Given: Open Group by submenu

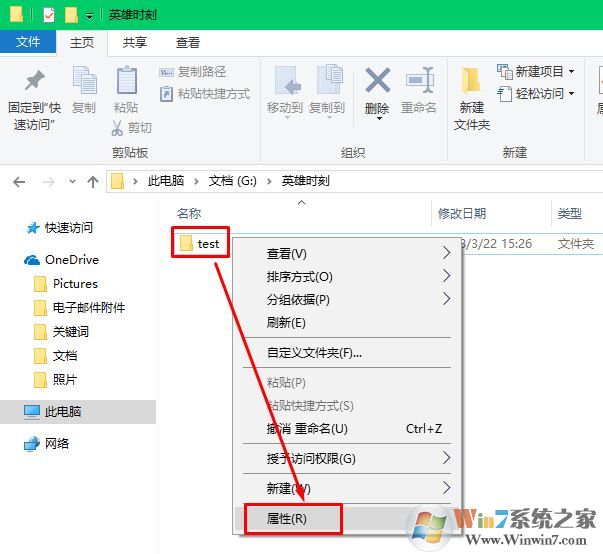Looking at the screenshot, I should point(346,299).
